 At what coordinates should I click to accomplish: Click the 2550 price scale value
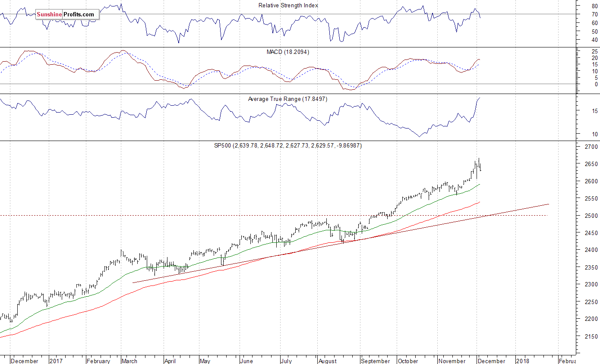point(592,199)
